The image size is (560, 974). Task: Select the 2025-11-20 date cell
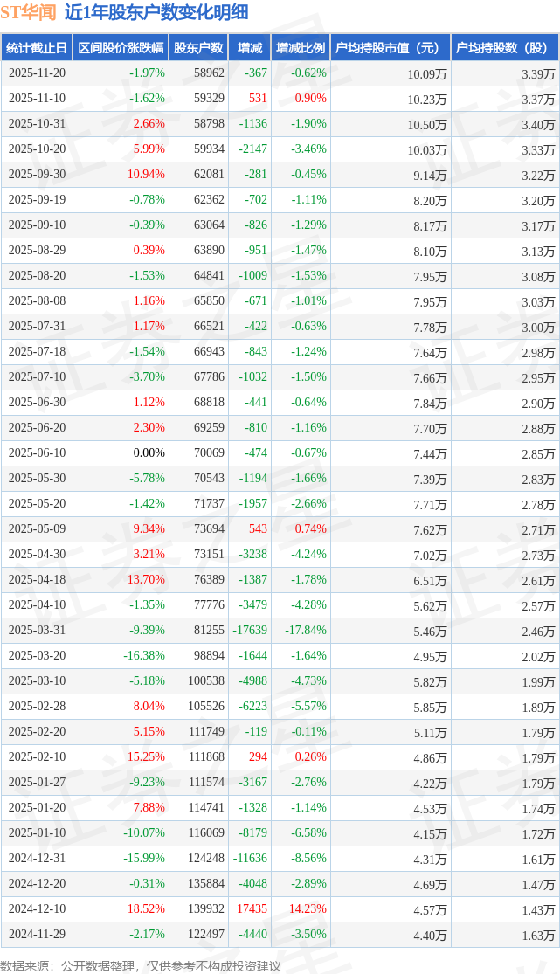[37, 73]
